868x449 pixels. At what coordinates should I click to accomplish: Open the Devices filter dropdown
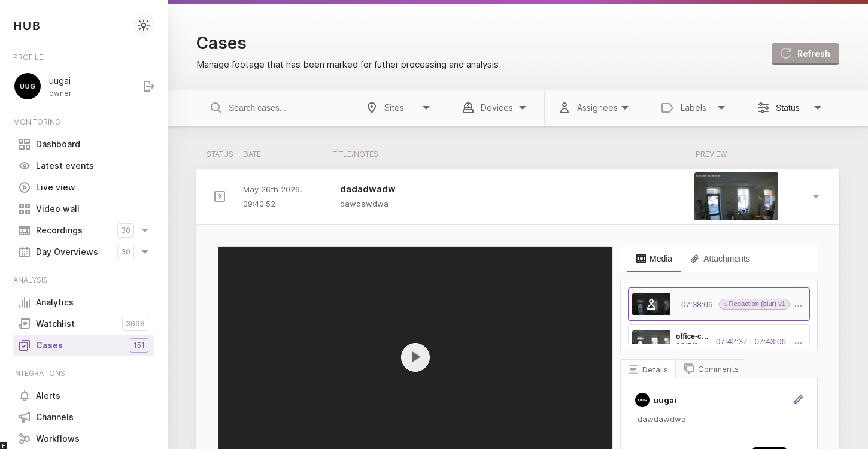click(x=496, y=108)
